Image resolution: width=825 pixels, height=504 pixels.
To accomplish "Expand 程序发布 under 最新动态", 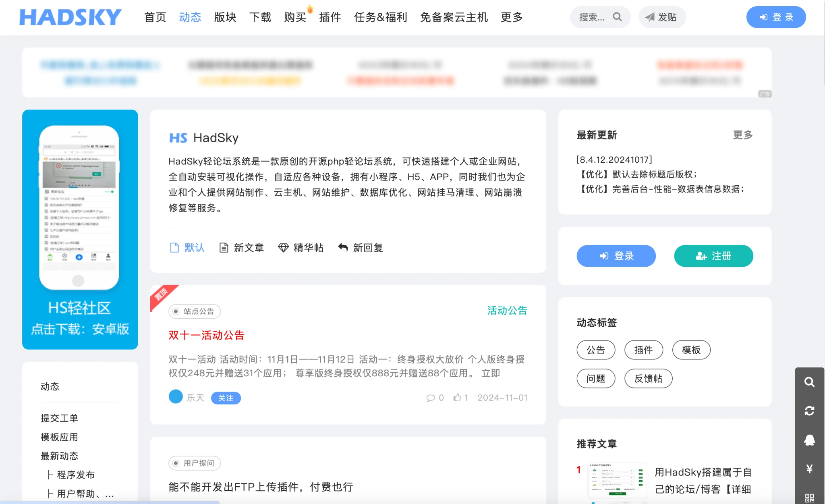I will pyautogui.click(x=75, y=475).
